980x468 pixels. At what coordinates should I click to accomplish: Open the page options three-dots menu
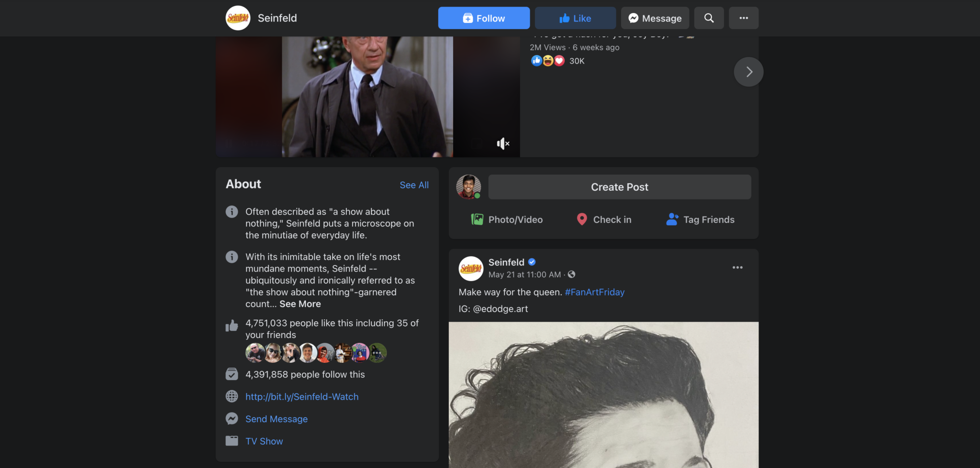[x=743, y=18]
